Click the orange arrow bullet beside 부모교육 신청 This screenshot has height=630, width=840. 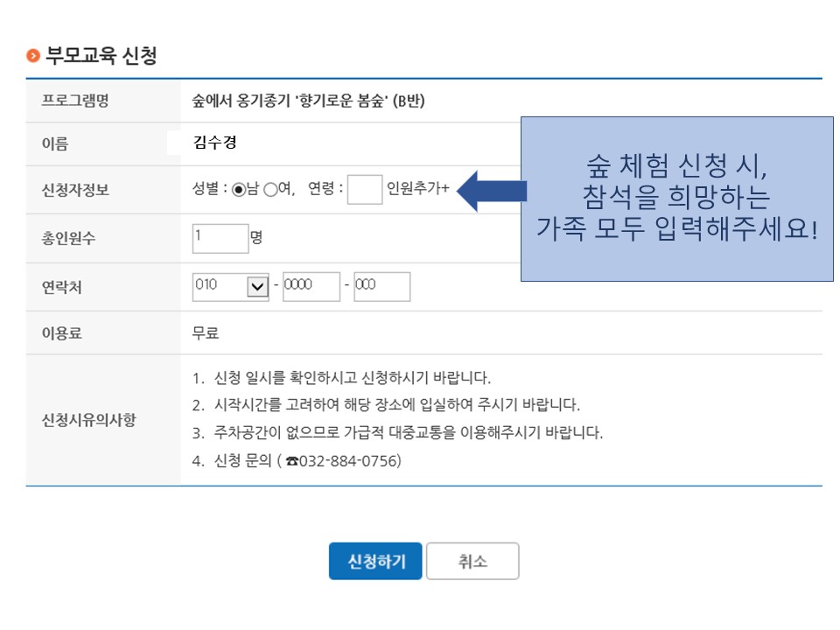[33, 55]
